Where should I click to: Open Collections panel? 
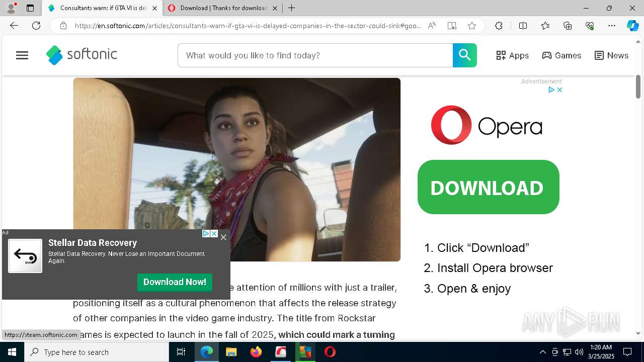tap(568, 26)
